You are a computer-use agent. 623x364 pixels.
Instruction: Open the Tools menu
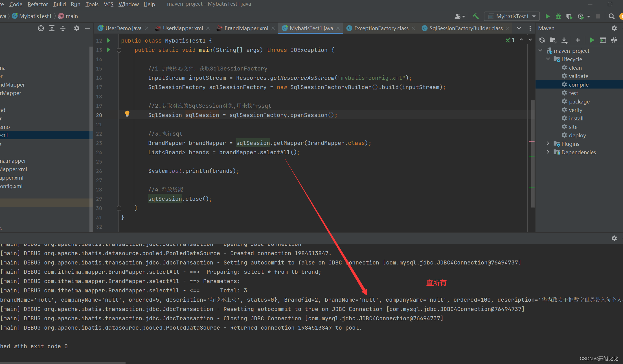coord(92,4)
